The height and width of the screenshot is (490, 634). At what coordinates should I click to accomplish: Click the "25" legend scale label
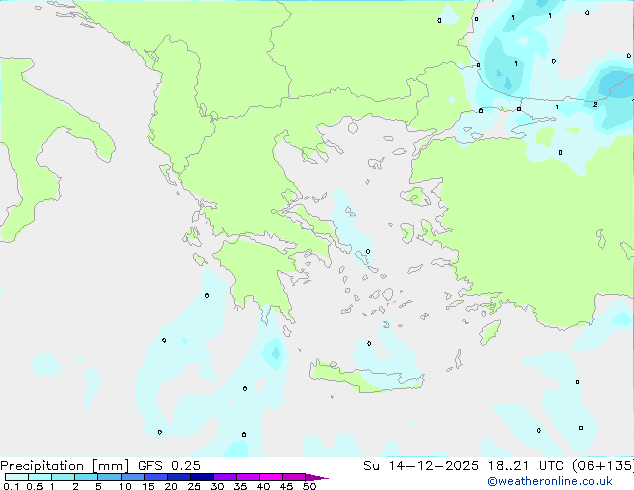point(194,486)
